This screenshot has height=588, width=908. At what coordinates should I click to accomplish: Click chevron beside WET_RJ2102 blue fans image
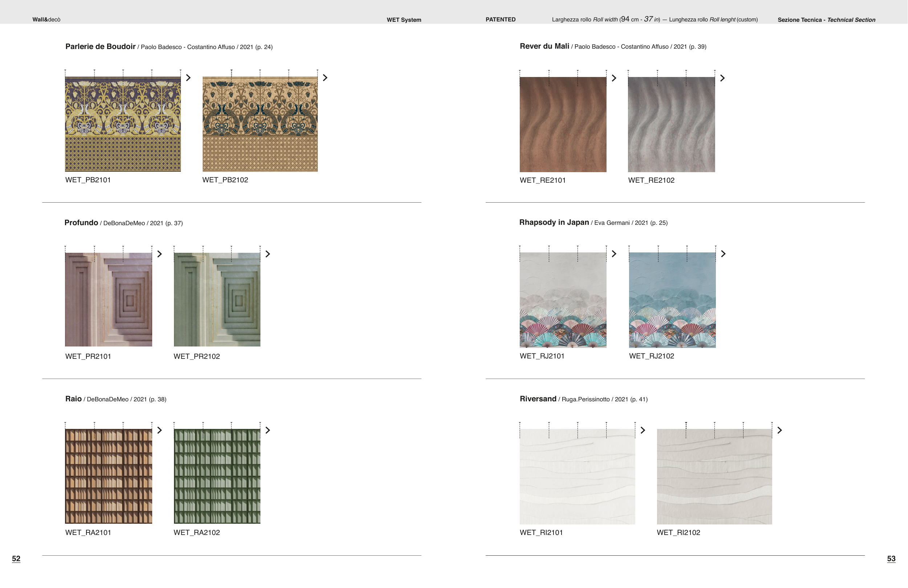[x=723, y=254]
